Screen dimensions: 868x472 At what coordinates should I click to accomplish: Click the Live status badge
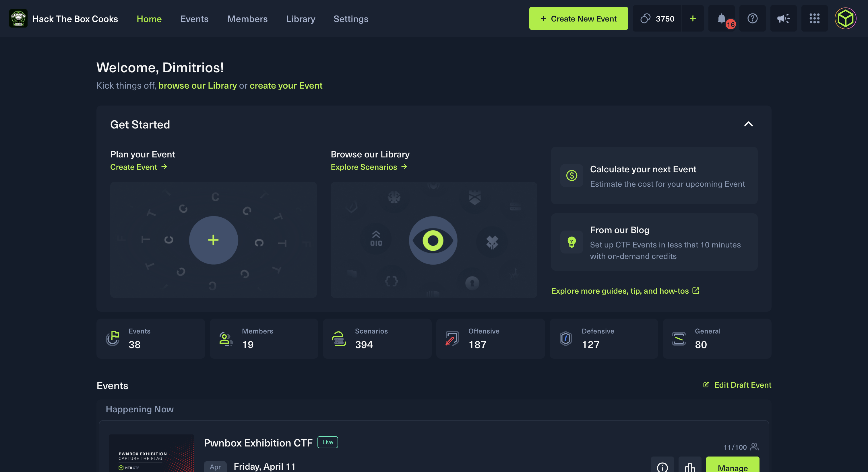pos(328,442)
